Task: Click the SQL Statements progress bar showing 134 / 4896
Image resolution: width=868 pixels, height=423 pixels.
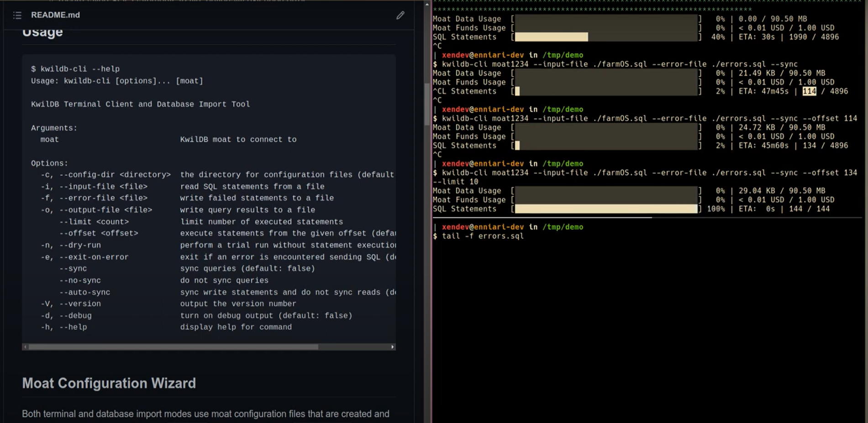Action: tap(606, 146)
